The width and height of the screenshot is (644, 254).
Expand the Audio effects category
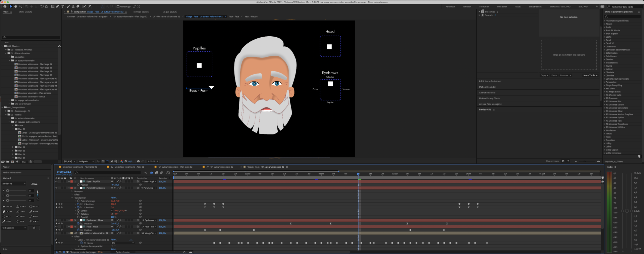click(x=604, y=27)
